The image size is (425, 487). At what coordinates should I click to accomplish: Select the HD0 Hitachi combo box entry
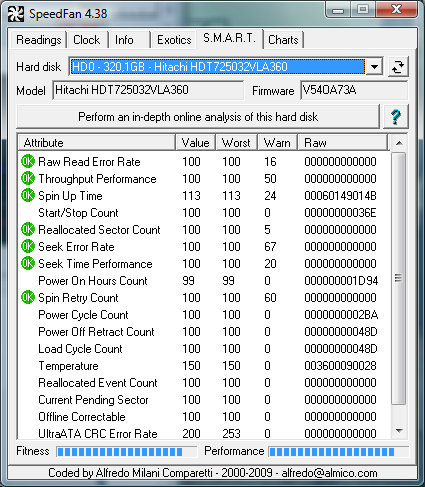pos(218,67)
